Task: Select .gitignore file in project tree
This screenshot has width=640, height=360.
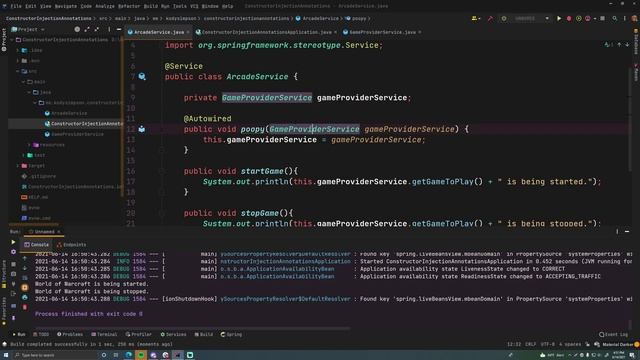Action: tap(39, 176)
